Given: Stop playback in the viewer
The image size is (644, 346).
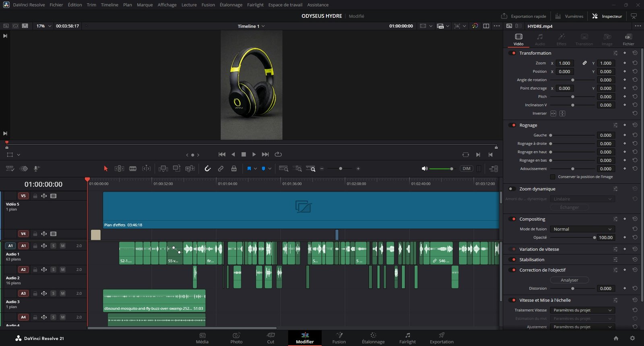Looking at the screenshot, I should [244, 154].
